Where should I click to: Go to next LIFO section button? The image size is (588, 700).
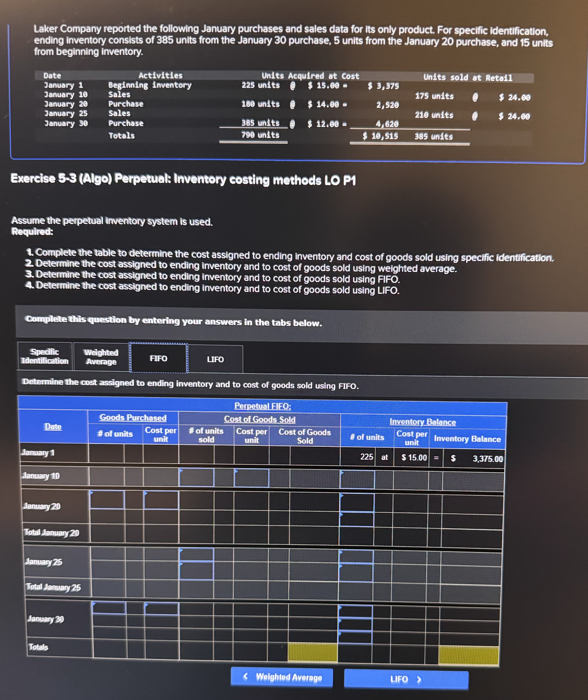pyautogui.click(x=406, y=679)
